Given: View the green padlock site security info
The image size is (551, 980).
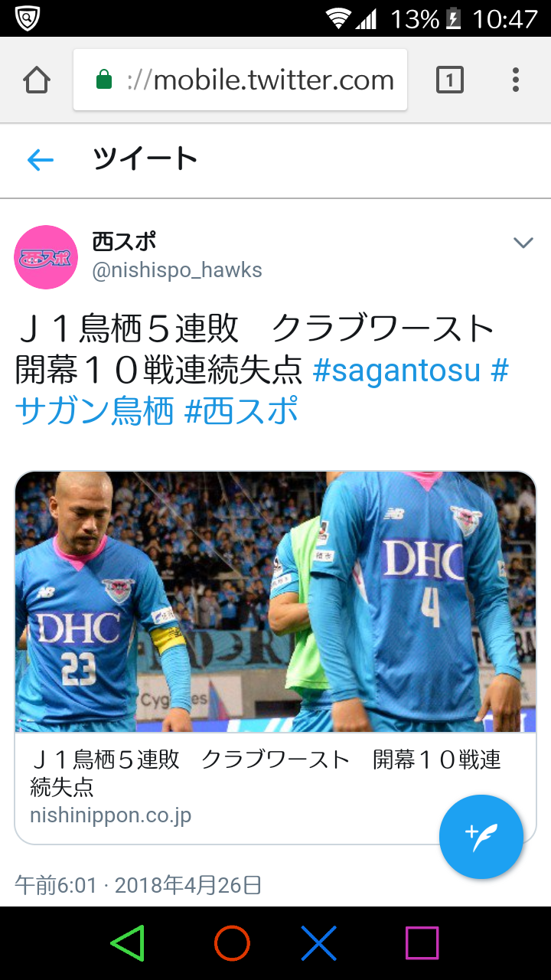Looking at the screenshot, I should (x=104, y=80).
